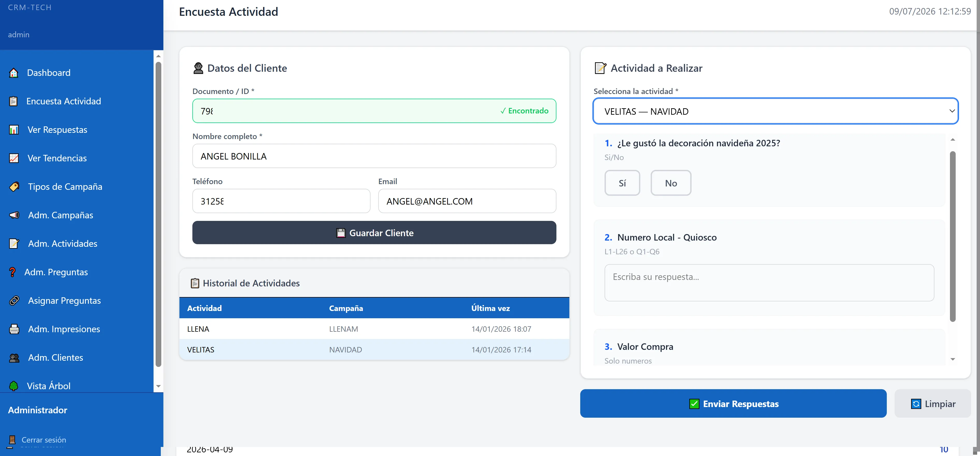
Task: Click the Vista Árbol tree icon
Action: [x=14, y=386]
